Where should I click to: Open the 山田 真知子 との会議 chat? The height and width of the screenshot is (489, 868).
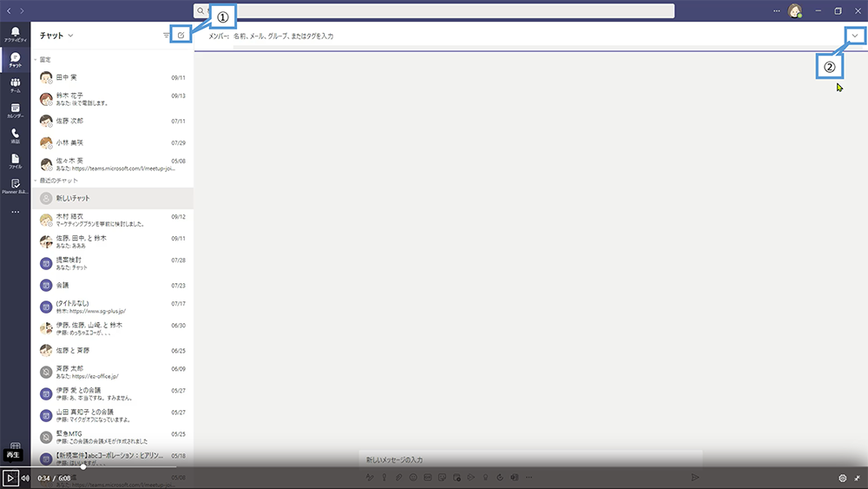112,415
